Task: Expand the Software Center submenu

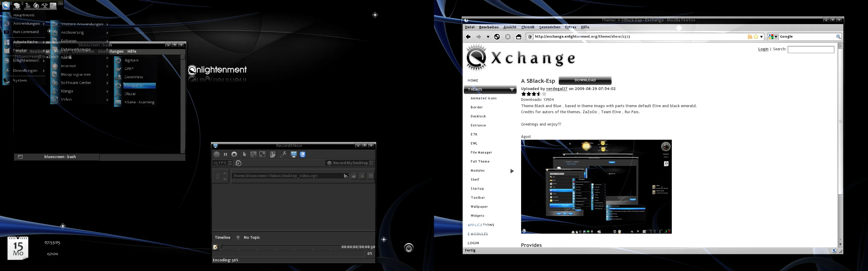Action: 80,83
